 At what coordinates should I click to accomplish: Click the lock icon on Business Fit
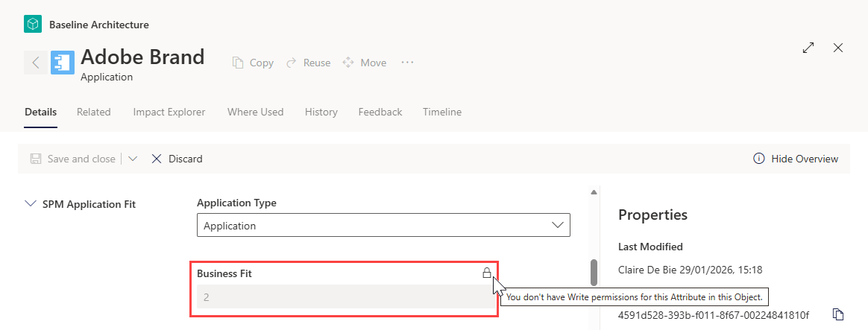[x=487, y=273]
